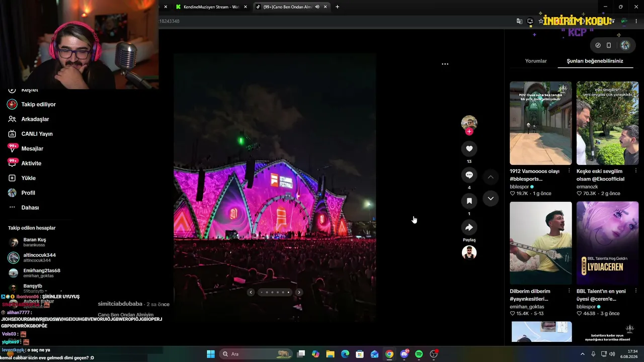Open the Dilberim dilberim guitar video thumbnail
Screen dimensions: 644x362
[540, 243]
